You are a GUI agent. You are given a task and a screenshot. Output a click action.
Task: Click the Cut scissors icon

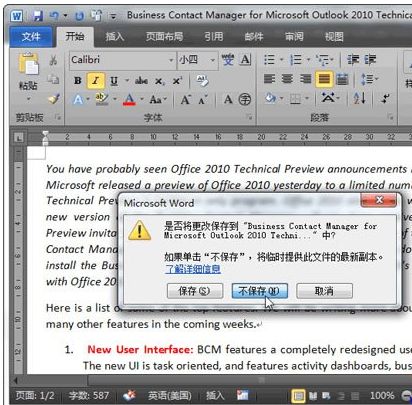pos(53,60)
